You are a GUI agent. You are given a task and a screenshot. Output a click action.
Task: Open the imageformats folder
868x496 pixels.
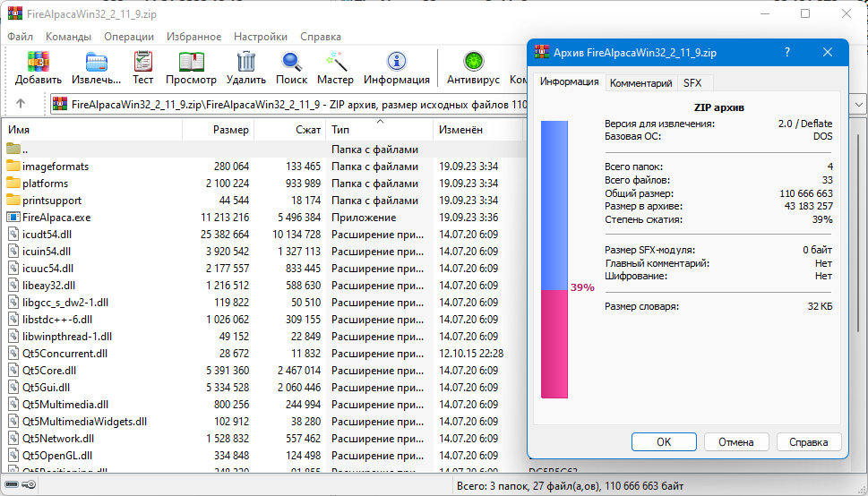(56, 166)
